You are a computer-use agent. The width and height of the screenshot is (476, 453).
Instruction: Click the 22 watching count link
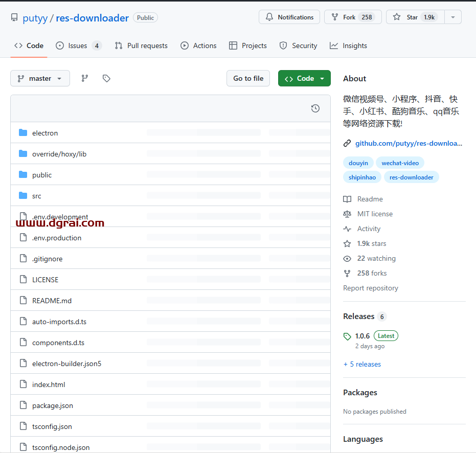(x=376, y=258)
